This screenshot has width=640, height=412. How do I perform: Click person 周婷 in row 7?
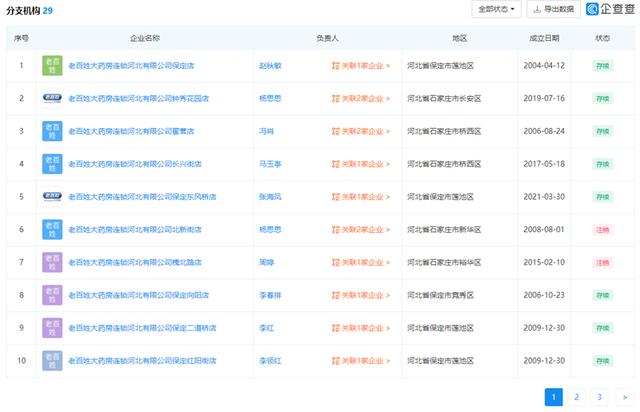coord(266,262)
